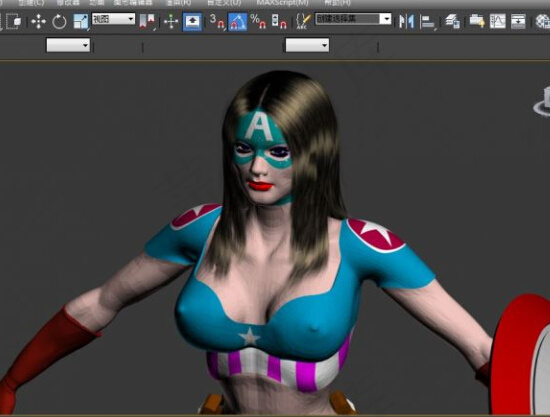Open the 渲染(R) menu
Image resolution: width=550 pixels, height=417 pixels.
[x=179, y=3]
